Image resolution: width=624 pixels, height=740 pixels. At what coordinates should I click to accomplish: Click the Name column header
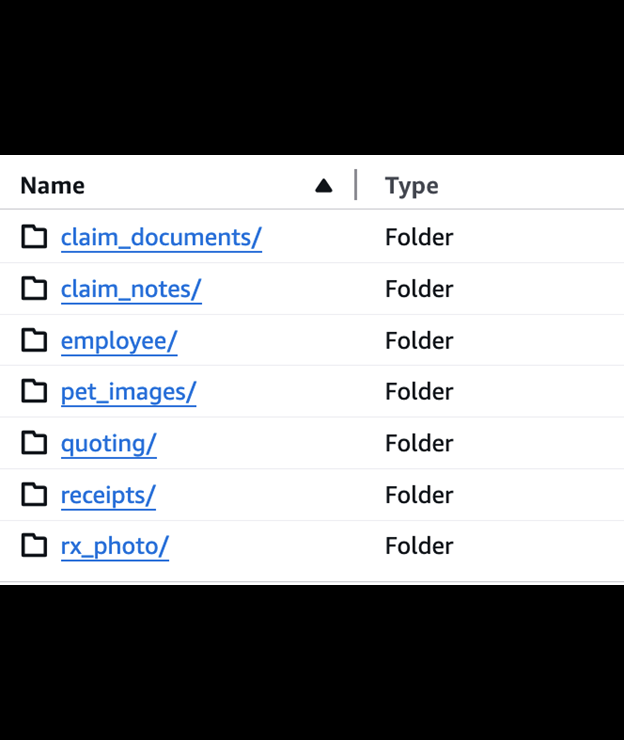pos(53,186)
